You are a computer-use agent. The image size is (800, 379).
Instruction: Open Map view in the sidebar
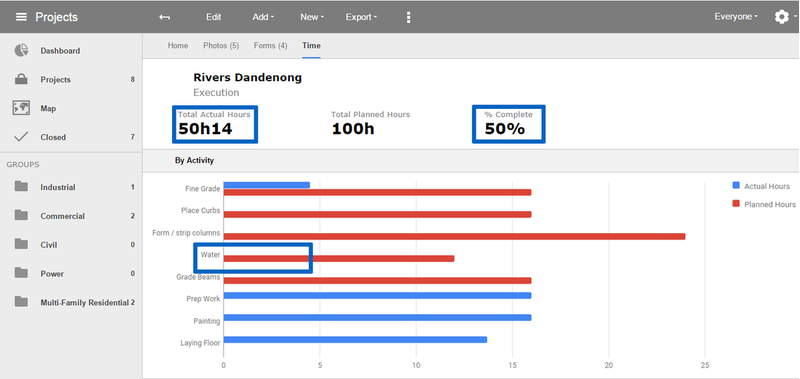point(48,109)
